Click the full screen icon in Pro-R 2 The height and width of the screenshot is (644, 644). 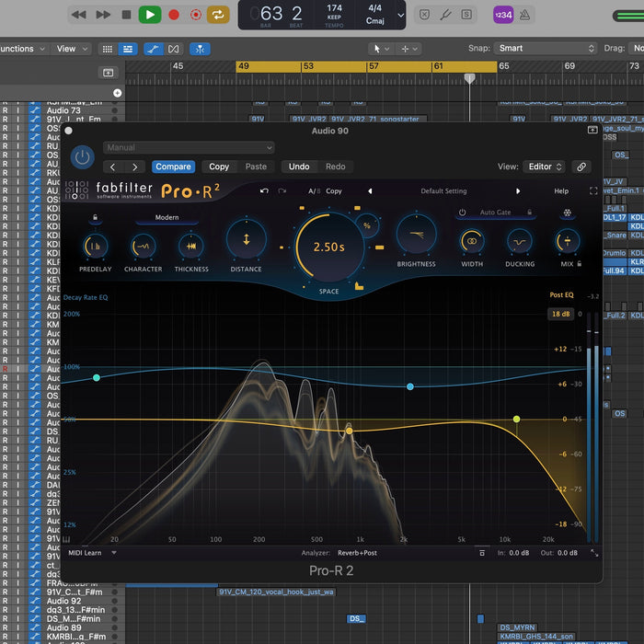coord(593,191)
